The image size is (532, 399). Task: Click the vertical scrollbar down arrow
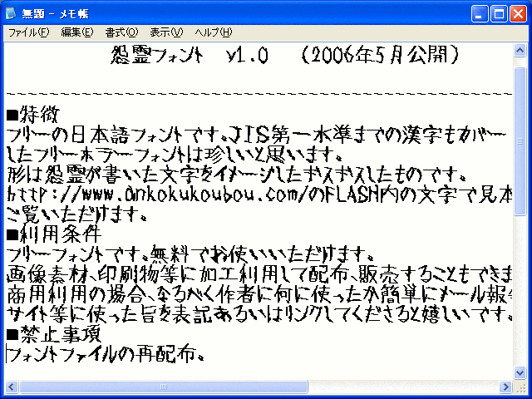click(x=520, y=373)
